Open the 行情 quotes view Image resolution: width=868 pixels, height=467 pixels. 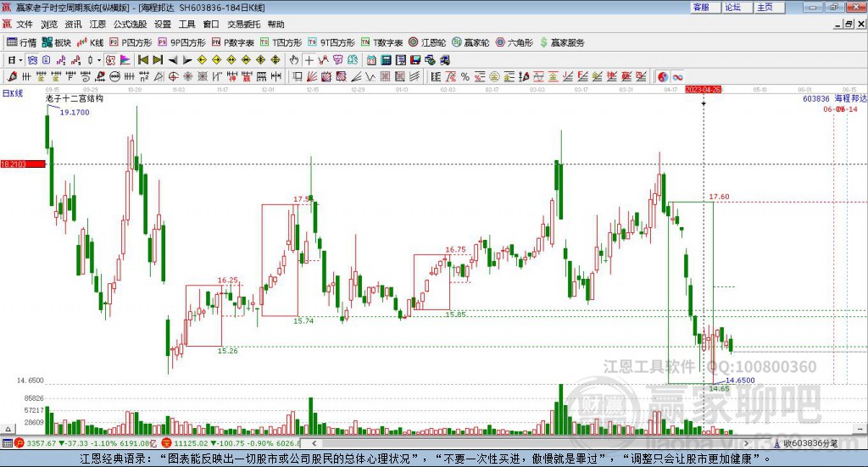[21, 42]
